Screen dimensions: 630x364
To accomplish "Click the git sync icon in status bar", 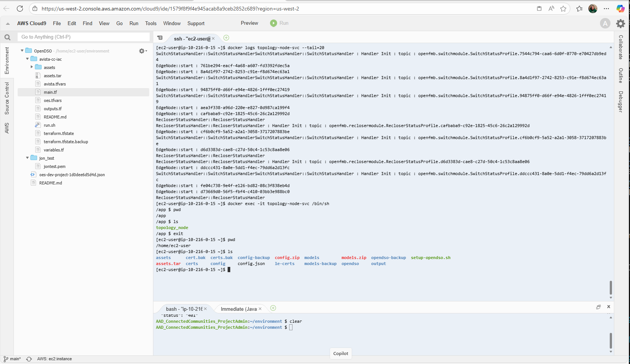I will point(29,359).
